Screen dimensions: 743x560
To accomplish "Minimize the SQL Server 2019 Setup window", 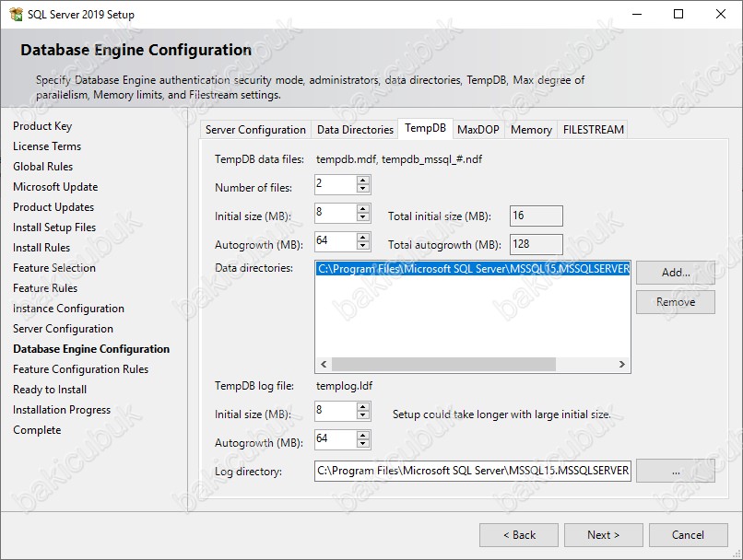I will pyautogui.click(x=637, y=14).
